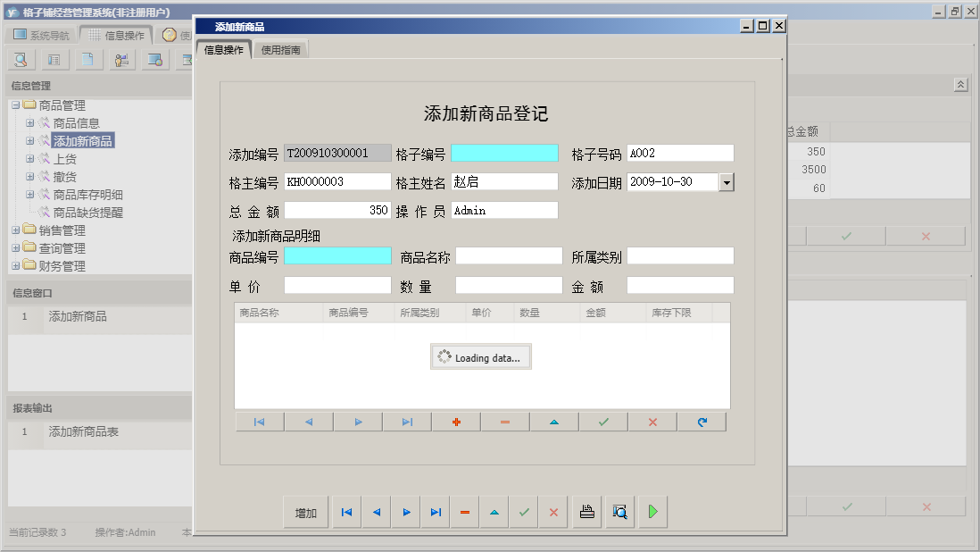Open print preview using the magnifier-document icon
Image resolution: width=980 pixels, height=552 pixels.
[x=619, y=511]
